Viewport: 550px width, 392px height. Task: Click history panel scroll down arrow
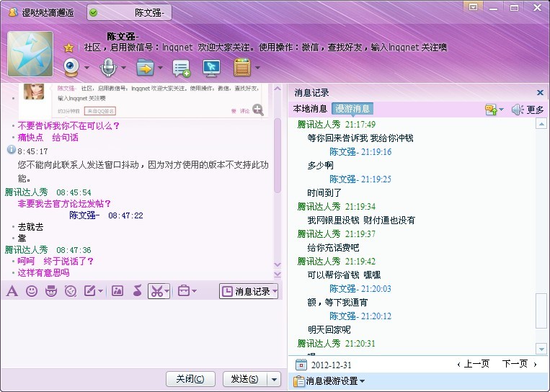541,349
